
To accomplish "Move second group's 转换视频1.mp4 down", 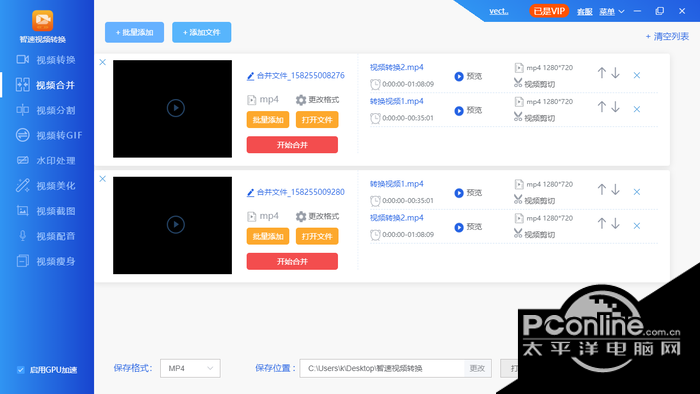I will (615, 189).
